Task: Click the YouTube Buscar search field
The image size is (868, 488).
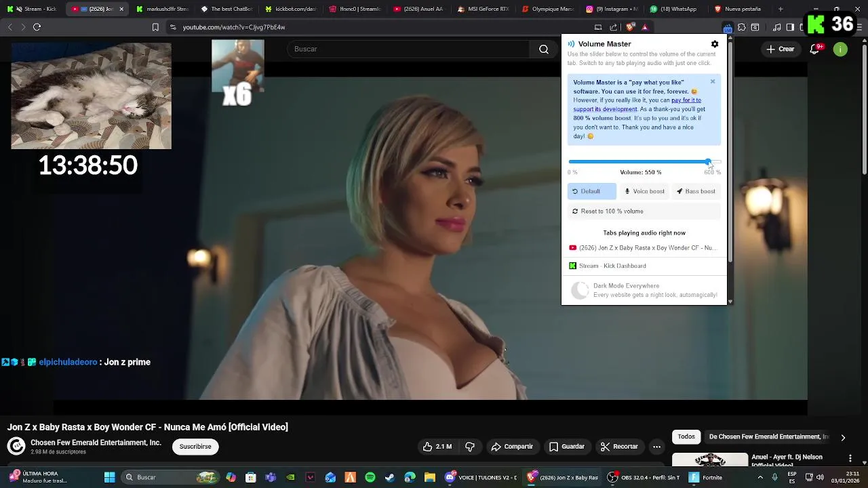Action: 408,49
